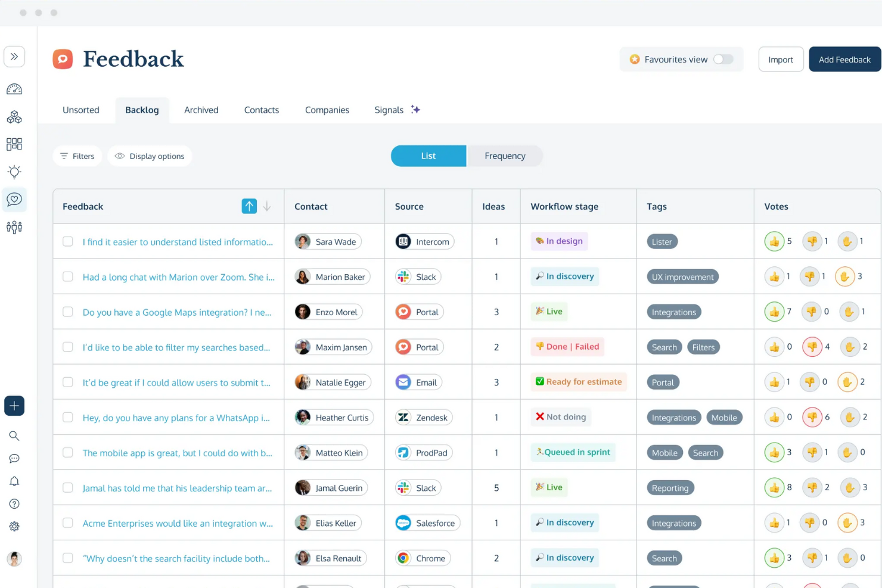Open Display options
This screenshot has height=588, width=882.
[150, 156]
